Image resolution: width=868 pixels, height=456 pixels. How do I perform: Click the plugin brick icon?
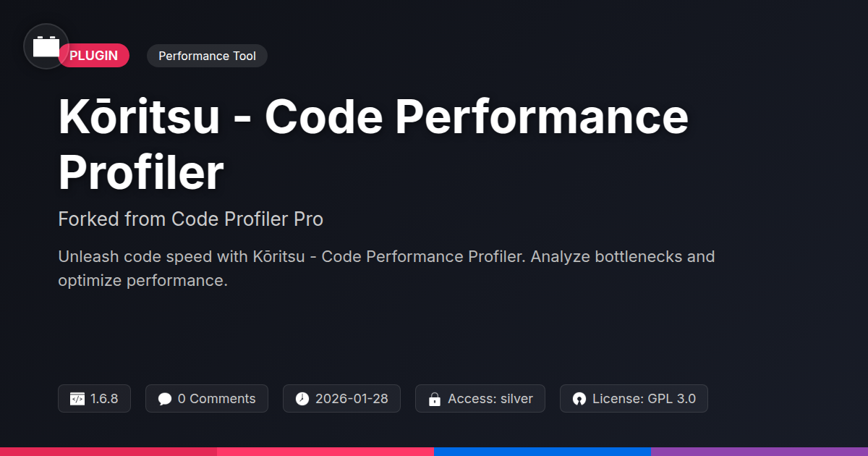[x=46, y=46]
